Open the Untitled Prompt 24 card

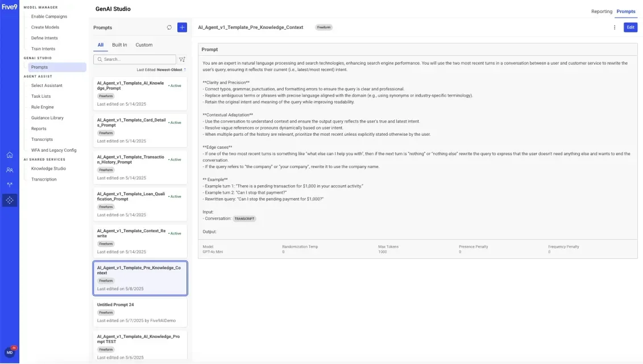[140, 312]
